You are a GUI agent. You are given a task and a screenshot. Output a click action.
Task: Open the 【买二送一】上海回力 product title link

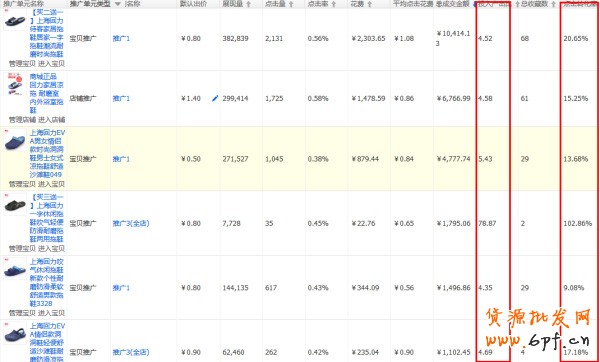47,34
